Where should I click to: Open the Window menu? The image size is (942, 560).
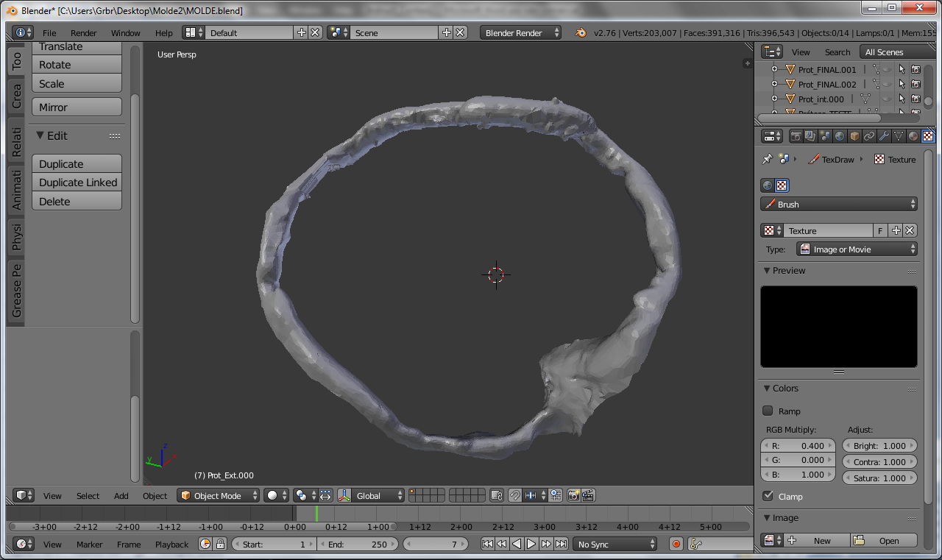(126, 33)
